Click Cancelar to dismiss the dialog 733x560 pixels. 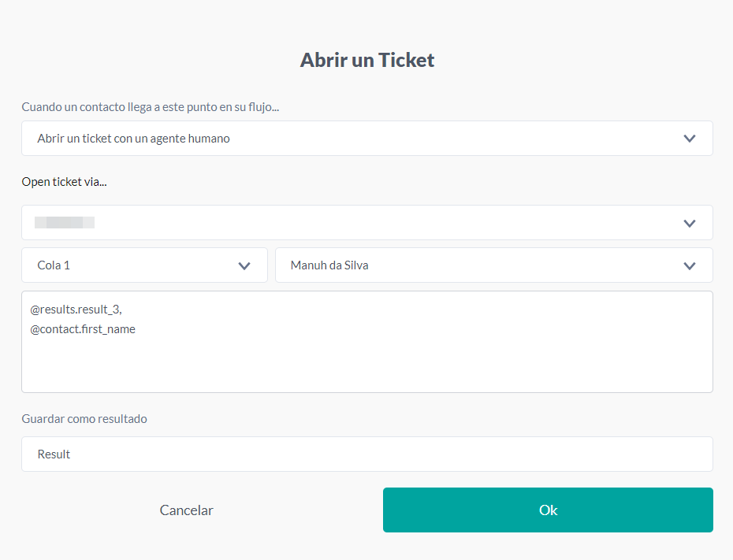(x=186, y=510)
